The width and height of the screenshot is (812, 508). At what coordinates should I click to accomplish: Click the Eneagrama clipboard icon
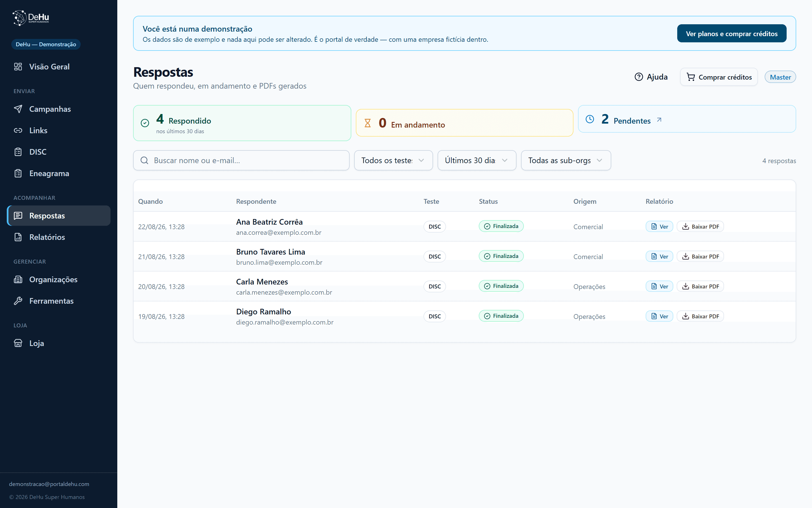(18, 173)
